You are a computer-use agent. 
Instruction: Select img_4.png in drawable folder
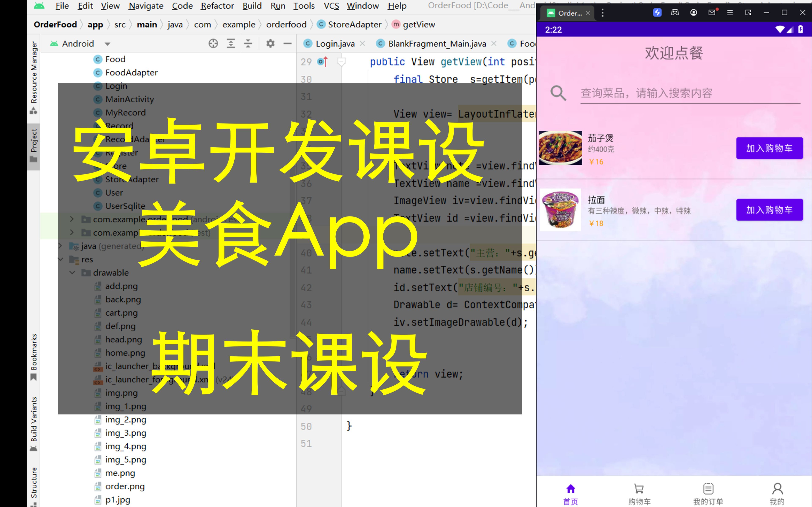coord(126,447)
